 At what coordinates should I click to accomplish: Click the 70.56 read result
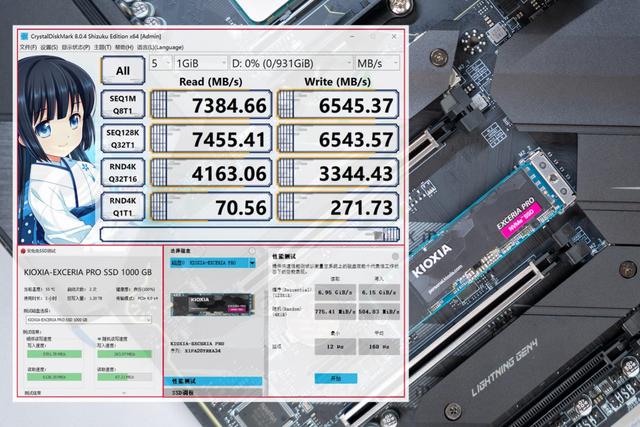coord(211,207)
